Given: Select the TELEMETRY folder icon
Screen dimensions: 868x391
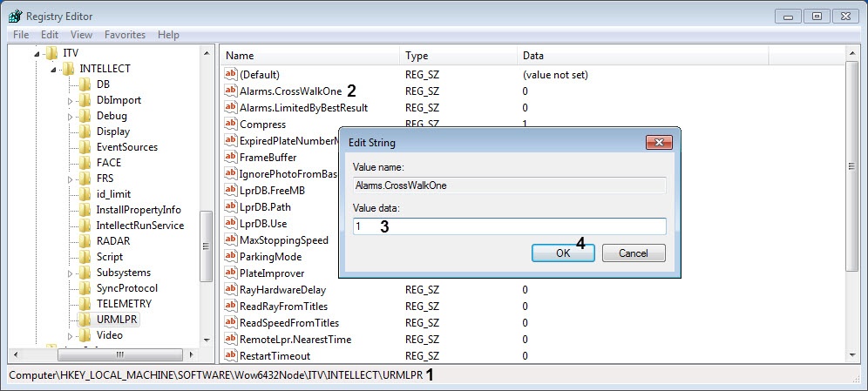Looking at the screenshot, I should tap(85, 304).
